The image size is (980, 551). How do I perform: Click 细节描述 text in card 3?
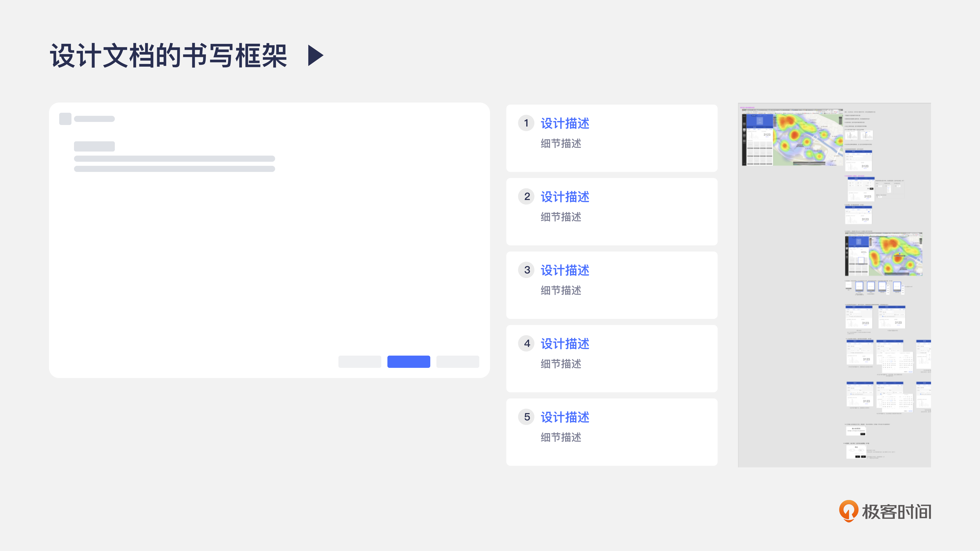(x=561, y=290)
